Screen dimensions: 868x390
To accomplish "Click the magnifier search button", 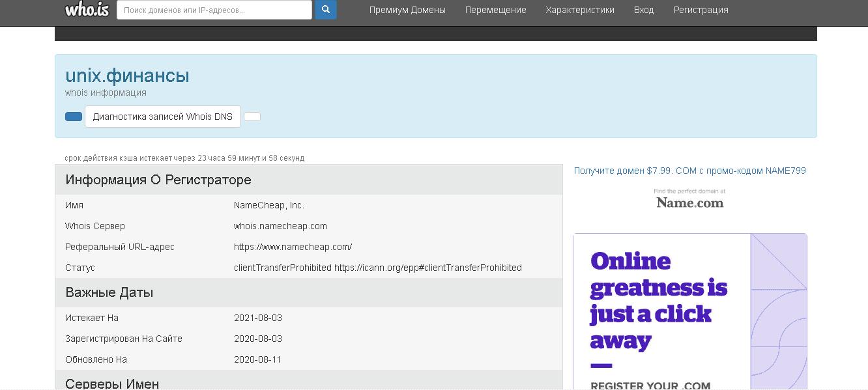I will (x=326, y=10).
